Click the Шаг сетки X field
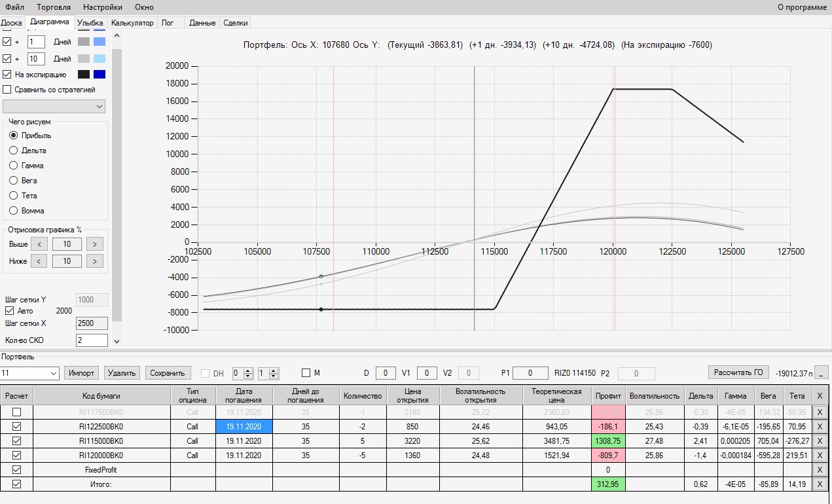832x504 pixels. (x=92, y=323)
